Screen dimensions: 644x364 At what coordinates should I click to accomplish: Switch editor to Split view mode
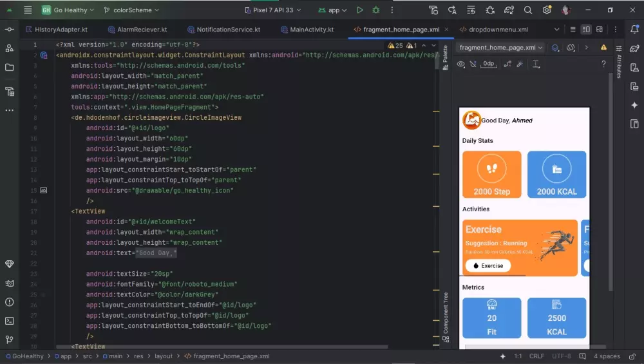(586, 30)
